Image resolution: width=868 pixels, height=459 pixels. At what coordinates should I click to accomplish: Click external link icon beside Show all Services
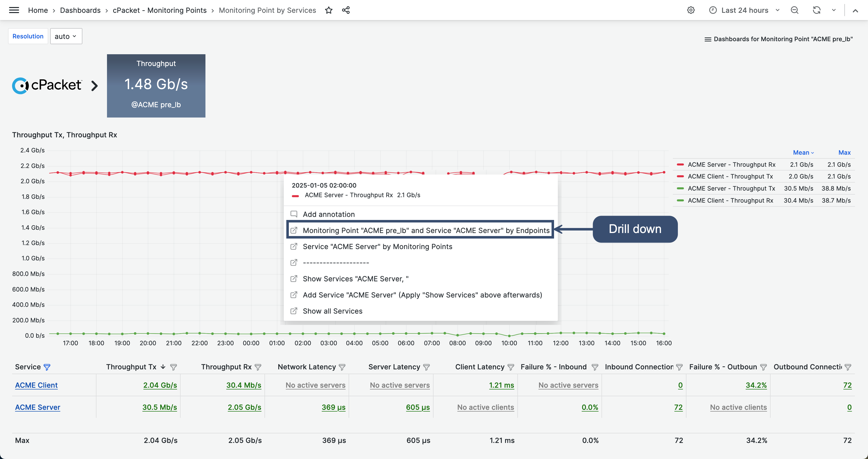click(294, 311)
